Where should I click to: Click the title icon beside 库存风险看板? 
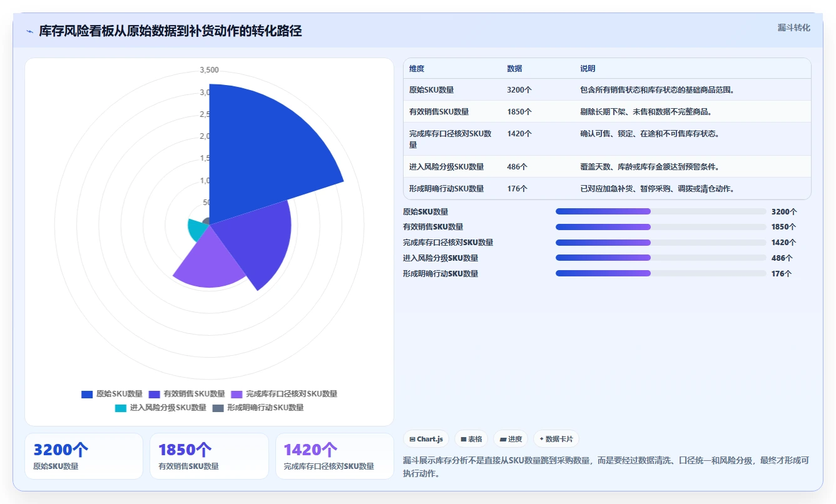(29, 31)
